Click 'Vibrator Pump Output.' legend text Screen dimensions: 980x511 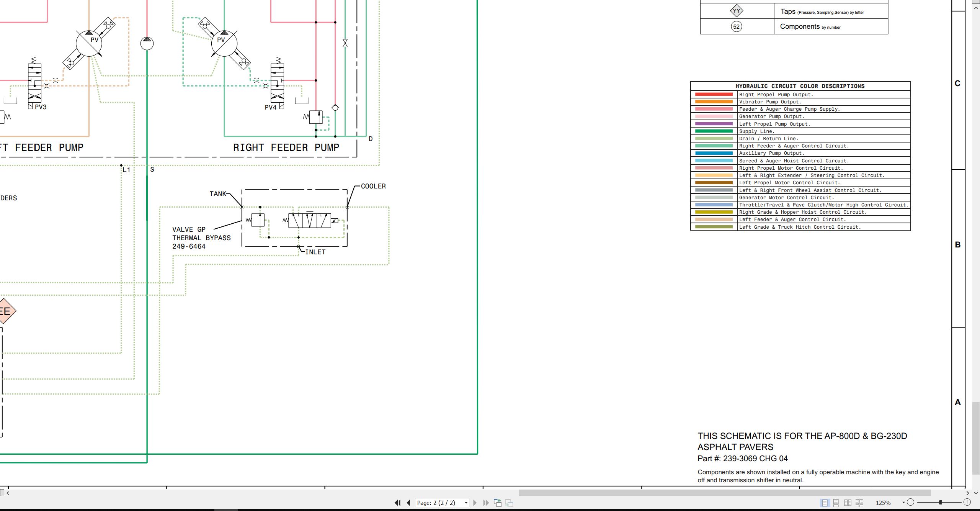770,102
